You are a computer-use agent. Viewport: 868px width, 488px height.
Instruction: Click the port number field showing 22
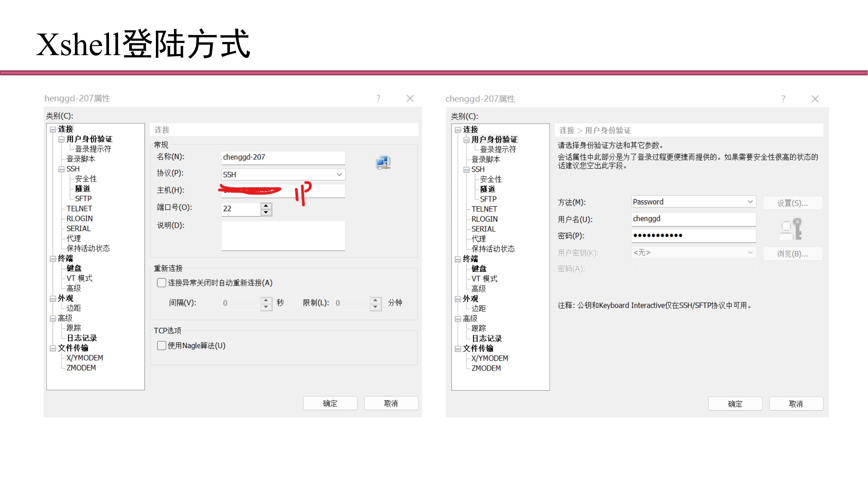241,209
